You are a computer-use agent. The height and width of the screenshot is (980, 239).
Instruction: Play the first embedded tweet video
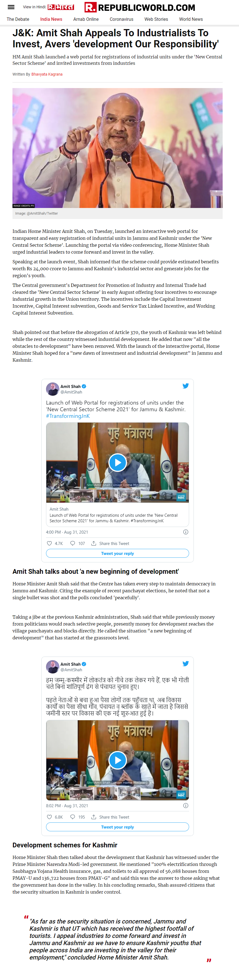click(117, 463)
